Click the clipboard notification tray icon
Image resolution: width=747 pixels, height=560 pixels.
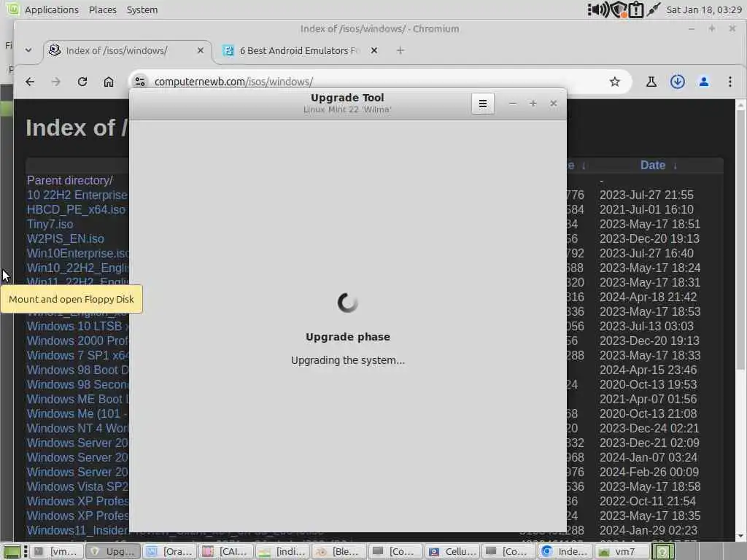coord(636,9)
